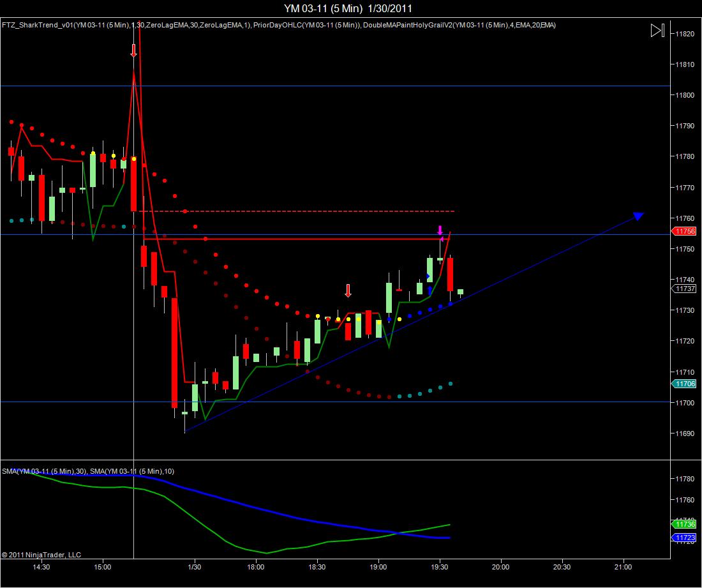Click the 11770 price axis label

point(685,187)
